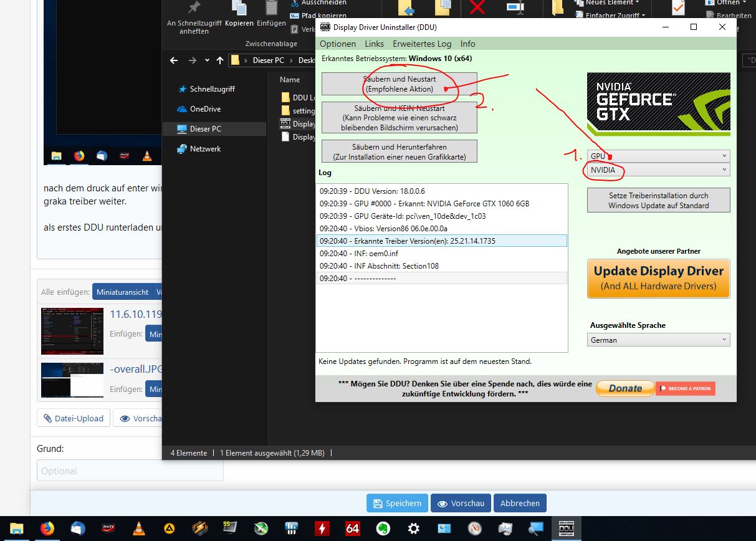Click the Explorer back arrow
Viewport: 756px width, 541px height.
174,60
